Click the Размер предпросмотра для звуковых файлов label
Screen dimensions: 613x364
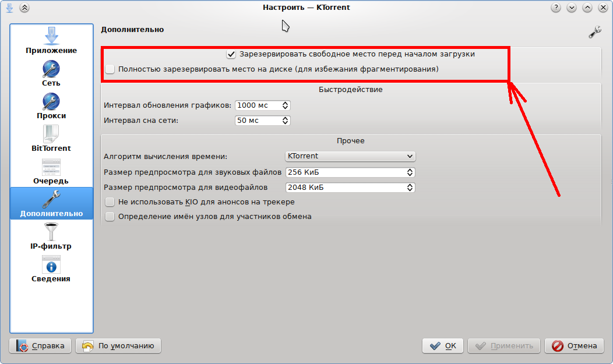(192, 172)
